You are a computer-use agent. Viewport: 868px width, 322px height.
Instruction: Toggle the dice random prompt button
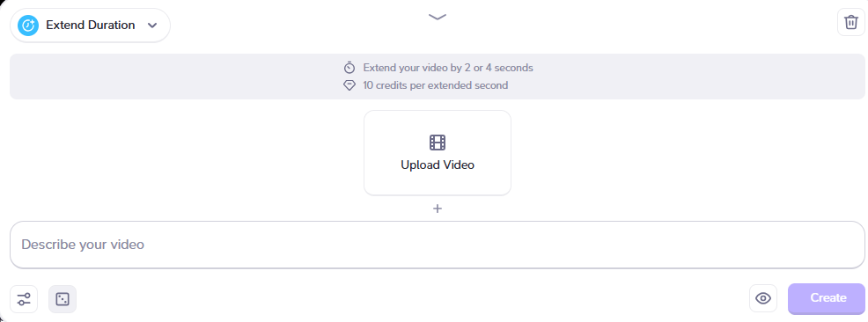[x=63, y=299]
